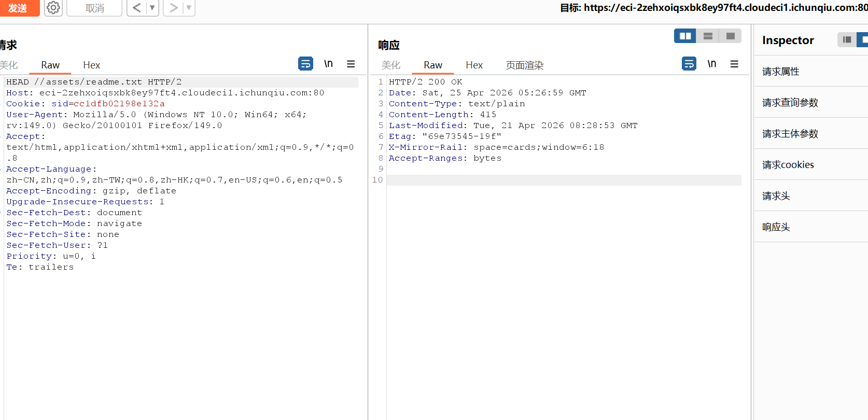
Task: Click the Te: trailers line
Action: (x=40, y=267)
